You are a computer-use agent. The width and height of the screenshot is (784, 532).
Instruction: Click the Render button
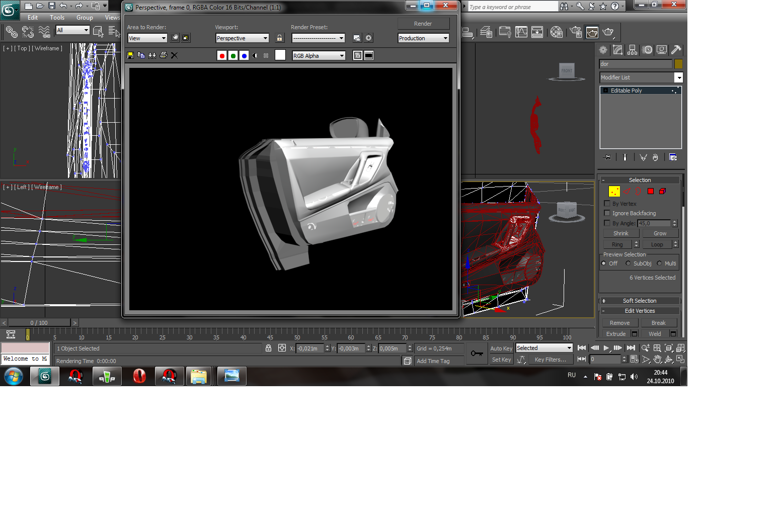(423, 24)
